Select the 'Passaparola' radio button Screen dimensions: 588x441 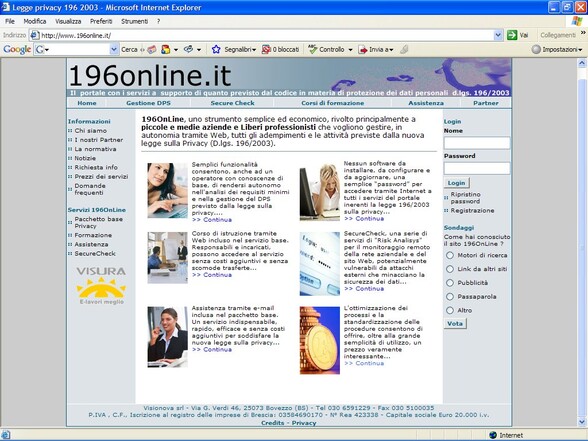tap(450, 297)
